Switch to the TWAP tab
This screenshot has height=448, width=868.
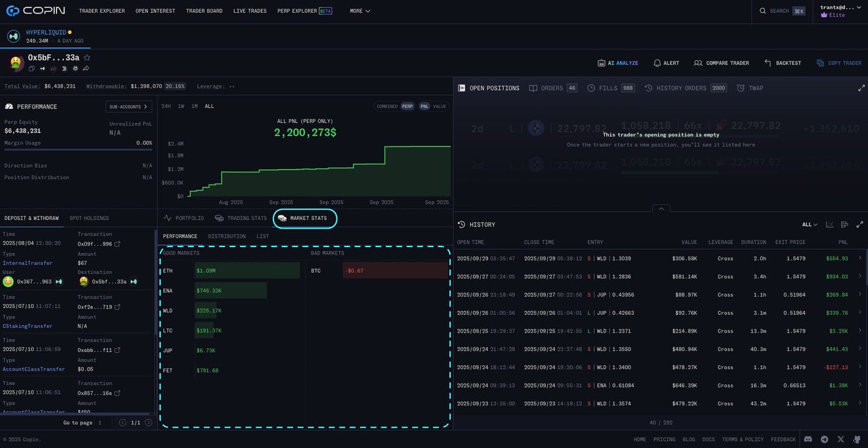tap(750, 88)
